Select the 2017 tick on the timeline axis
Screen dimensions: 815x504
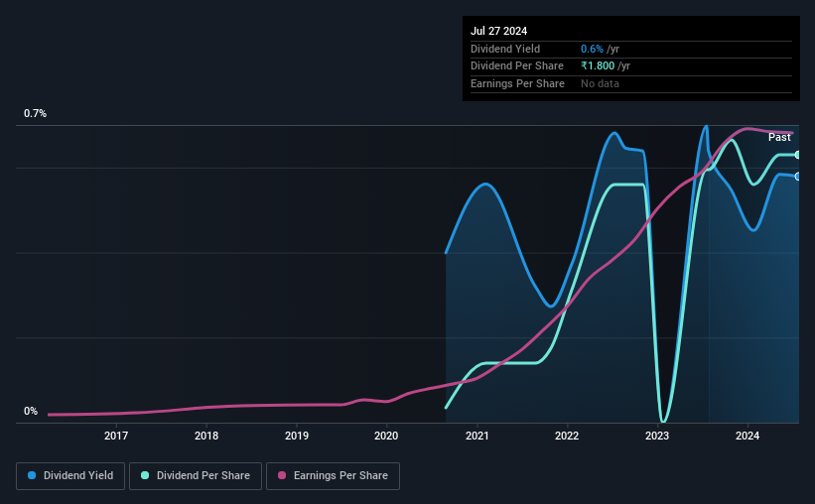[116, 436]
